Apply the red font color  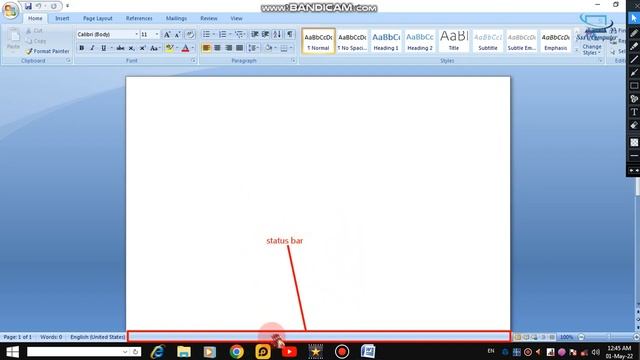185,48
